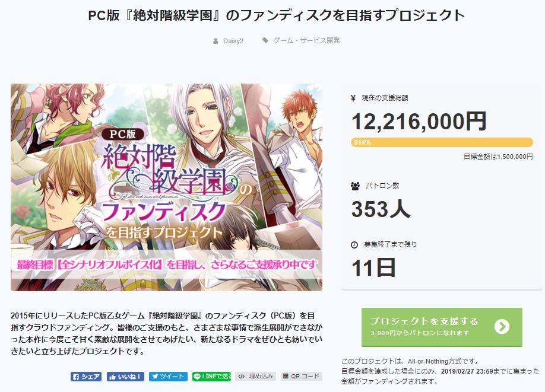Screen dimensions: 545x392
Task: Click the Twitter ツイート button
Action: pyautogui.click(x=168, y=377)
